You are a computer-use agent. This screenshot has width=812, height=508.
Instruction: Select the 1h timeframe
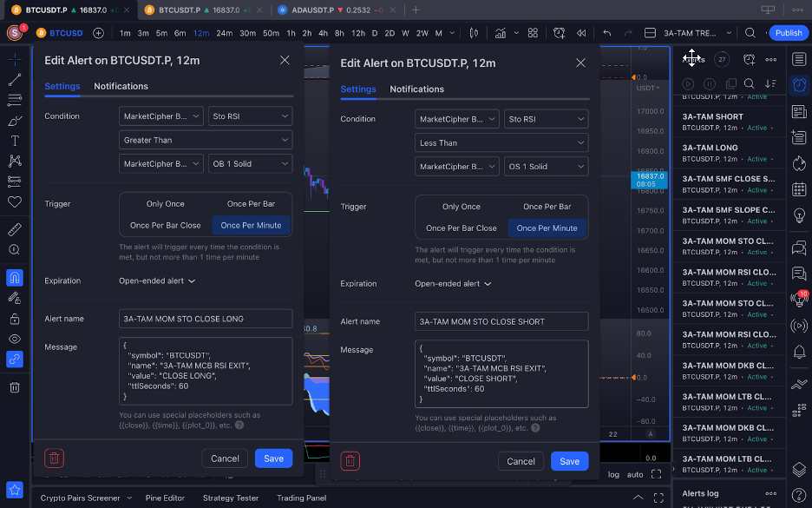291,33
